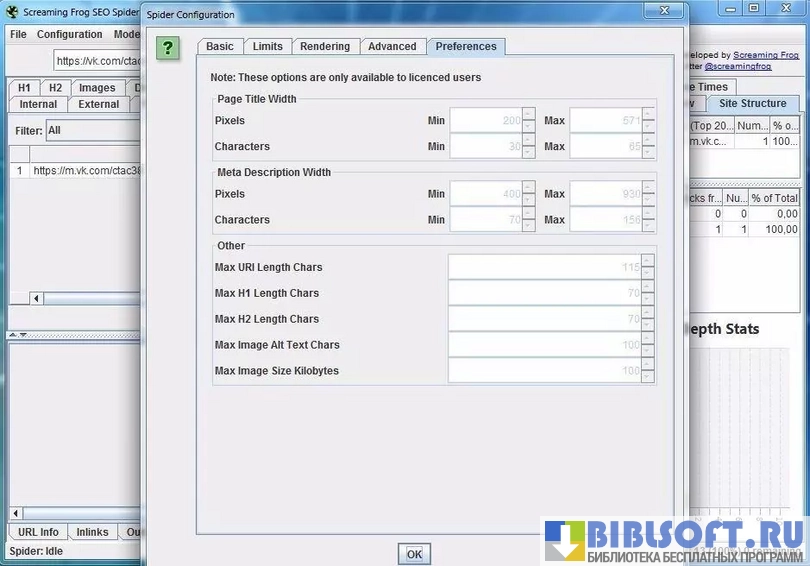
Task: Click the green question mark help icon
Action: pyautogui.click(x=169, y=48)
